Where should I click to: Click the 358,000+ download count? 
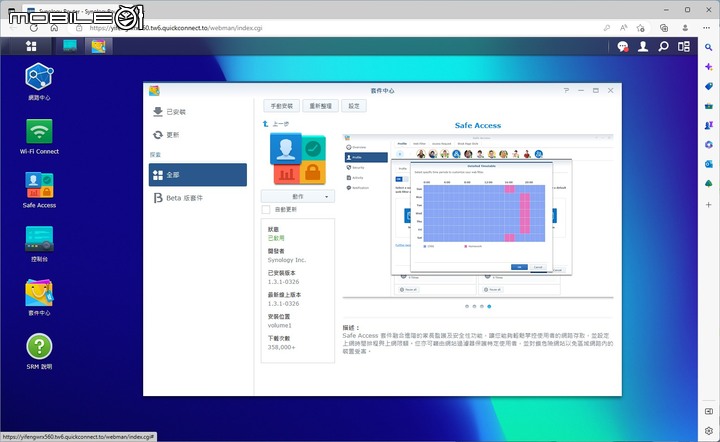(x=281, y=347)
